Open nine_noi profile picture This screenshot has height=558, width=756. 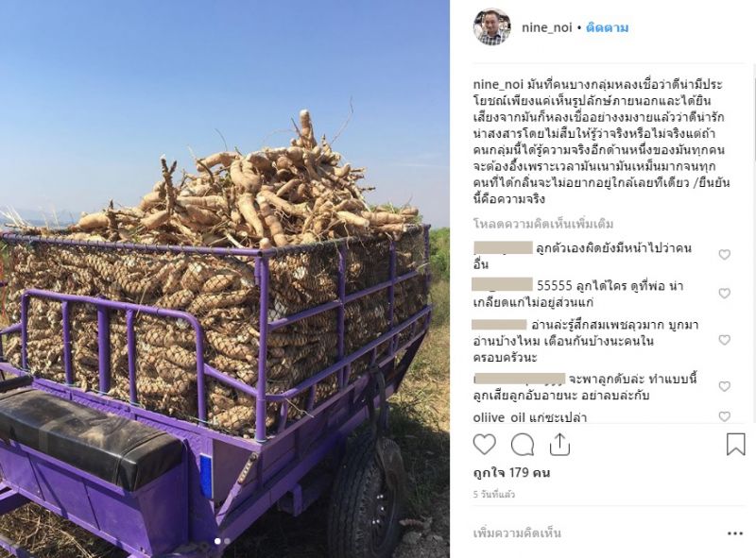click(x=491, y=27)
